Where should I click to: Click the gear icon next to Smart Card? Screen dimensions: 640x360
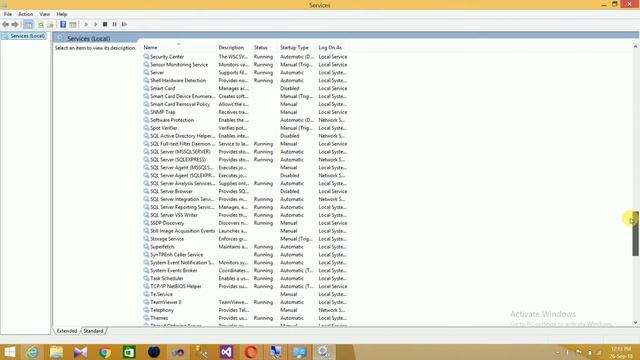click(x=146, y=88)
